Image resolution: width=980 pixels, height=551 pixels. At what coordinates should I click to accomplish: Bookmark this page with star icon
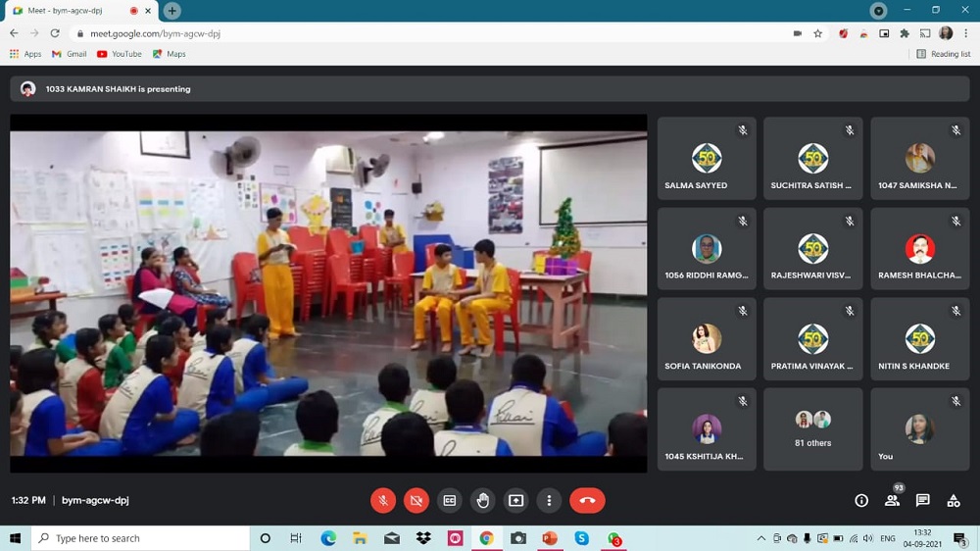817,33
